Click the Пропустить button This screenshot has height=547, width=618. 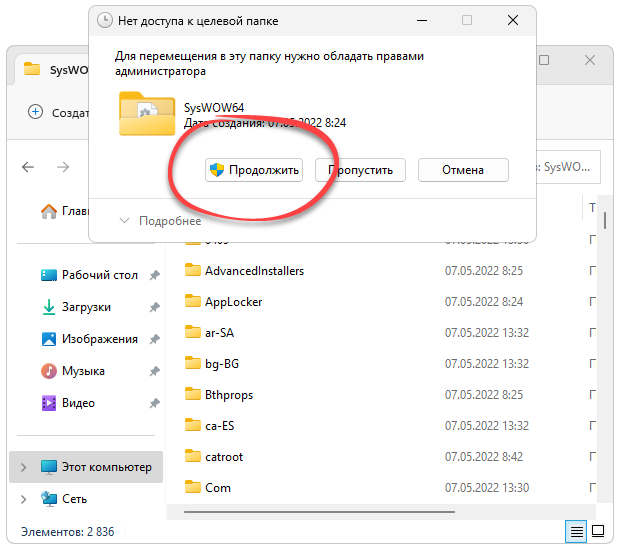tap(360, 170)
